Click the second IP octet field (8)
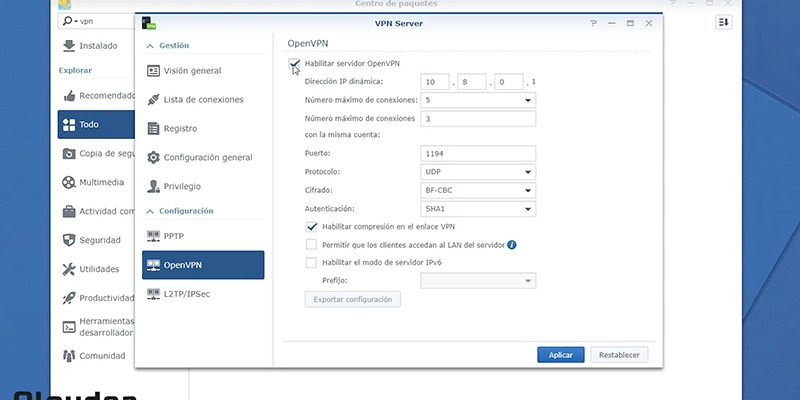Screen dimensions: 800x400 click(472, 82)
